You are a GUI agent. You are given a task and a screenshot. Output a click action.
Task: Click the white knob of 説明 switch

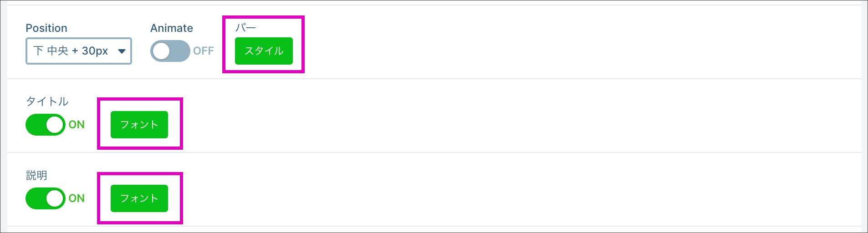pos(55,198)
